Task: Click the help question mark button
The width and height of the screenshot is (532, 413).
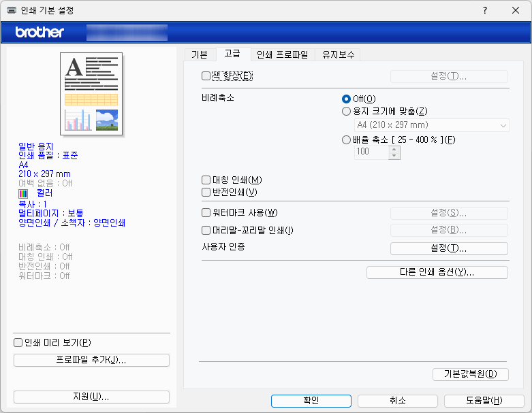Action: (x=485, y=11)
